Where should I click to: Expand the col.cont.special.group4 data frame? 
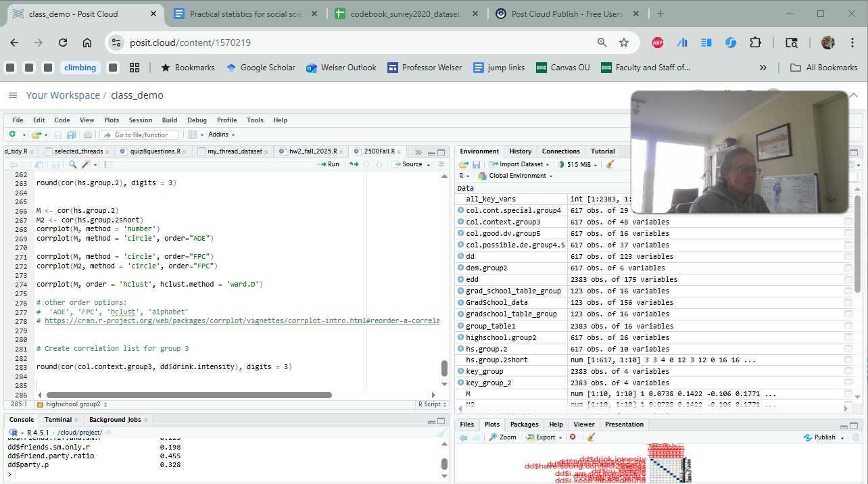[461, 210]
